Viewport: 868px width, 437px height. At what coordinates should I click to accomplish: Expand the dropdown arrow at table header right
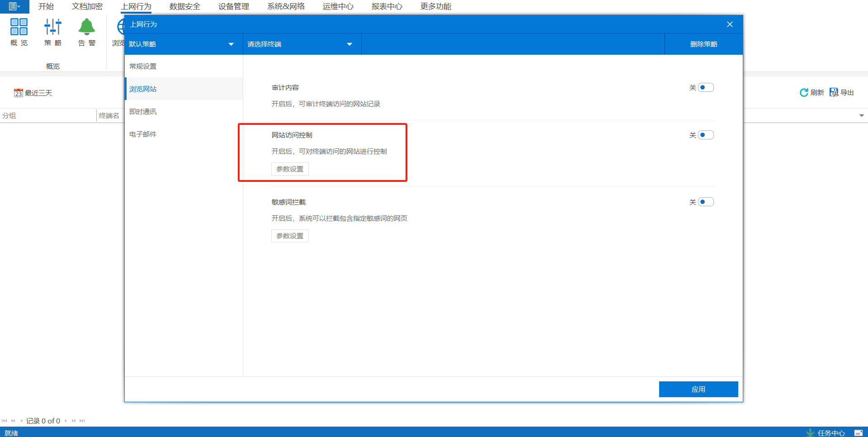click(861, 116)
